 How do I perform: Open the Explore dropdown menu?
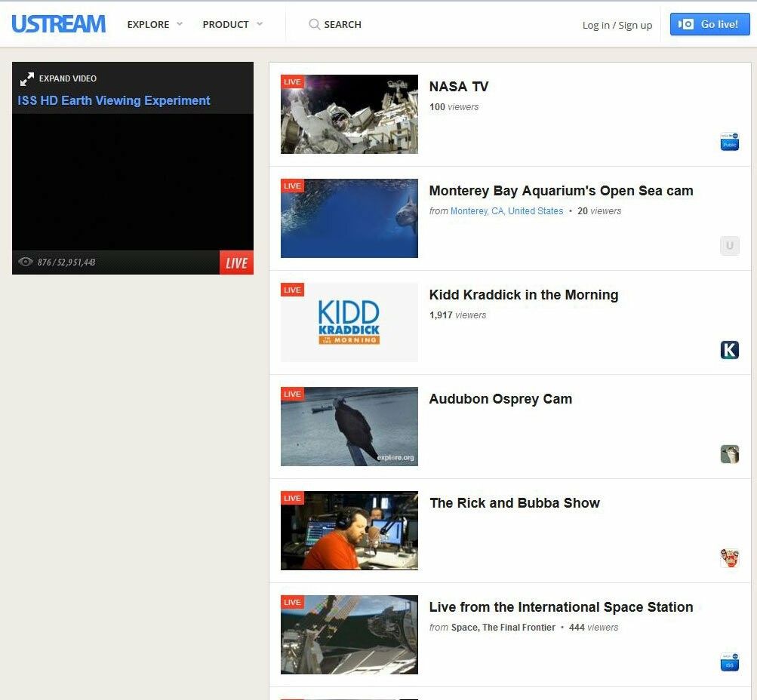(155, 25)
